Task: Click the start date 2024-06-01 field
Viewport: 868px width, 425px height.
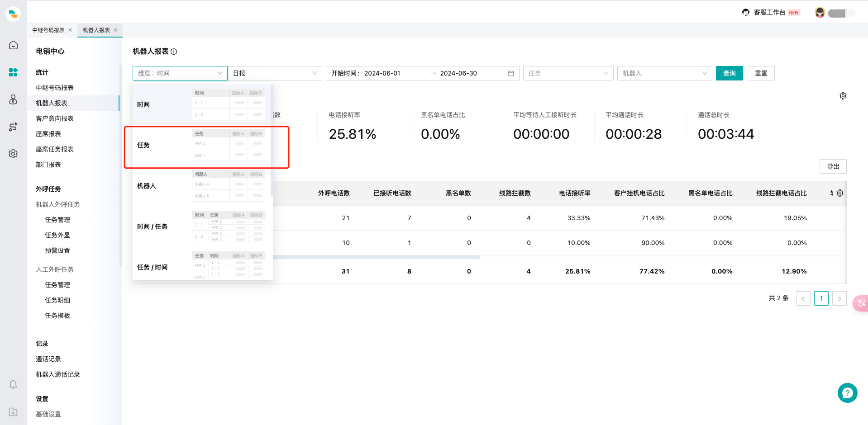Action: coord(382,73)
